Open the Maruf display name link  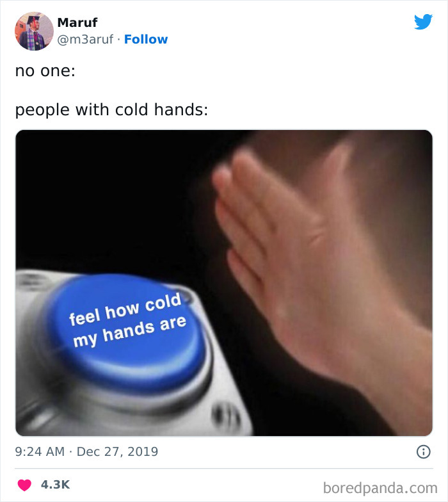pyautogui.click(x=77, y=23)
